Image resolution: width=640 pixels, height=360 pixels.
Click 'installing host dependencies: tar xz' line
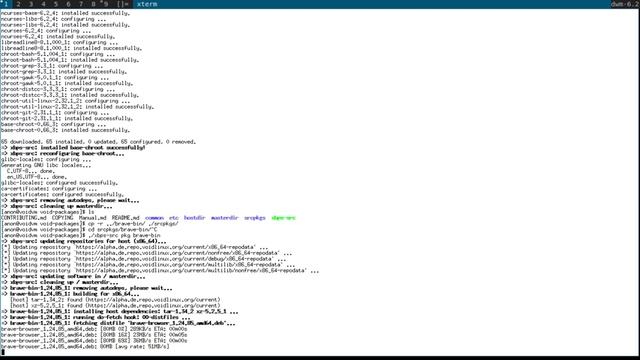120,311
